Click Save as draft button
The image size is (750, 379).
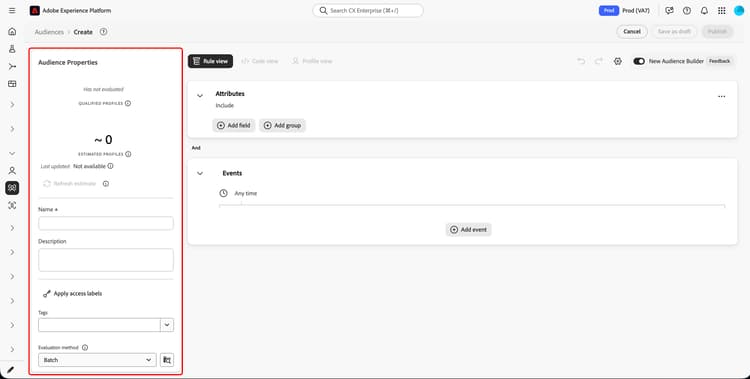pyautogui.click(x=674, y=32)
